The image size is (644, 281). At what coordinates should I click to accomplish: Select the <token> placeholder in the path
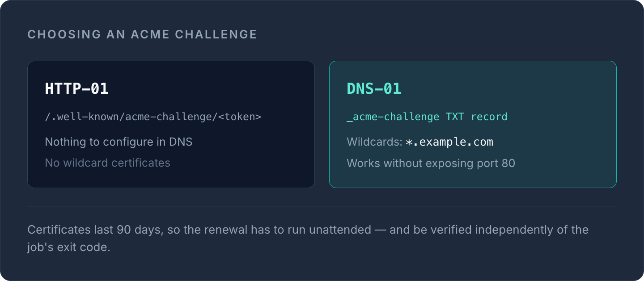(x=240, y=117)
